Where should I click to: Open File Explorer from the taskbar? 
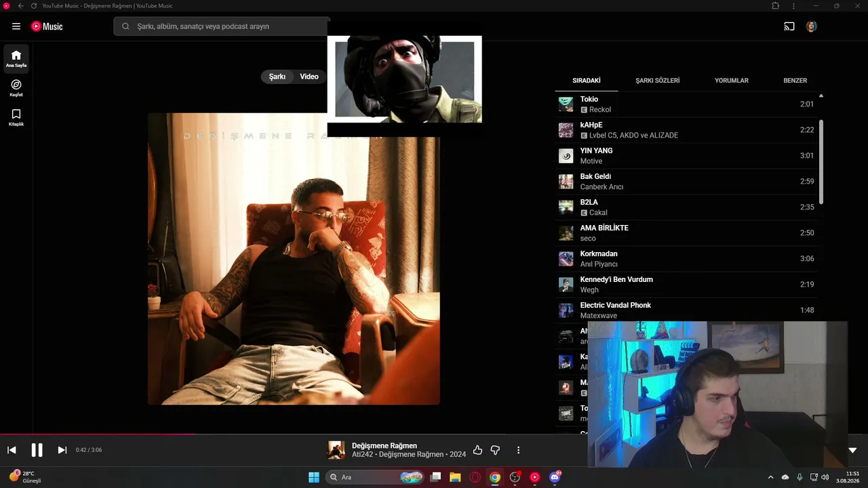click(x=455, y=477)
